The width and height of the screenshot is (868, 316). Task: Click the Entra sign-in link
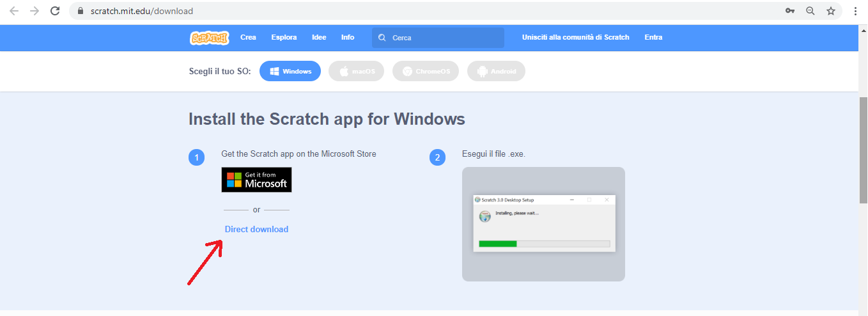(653, 37)
